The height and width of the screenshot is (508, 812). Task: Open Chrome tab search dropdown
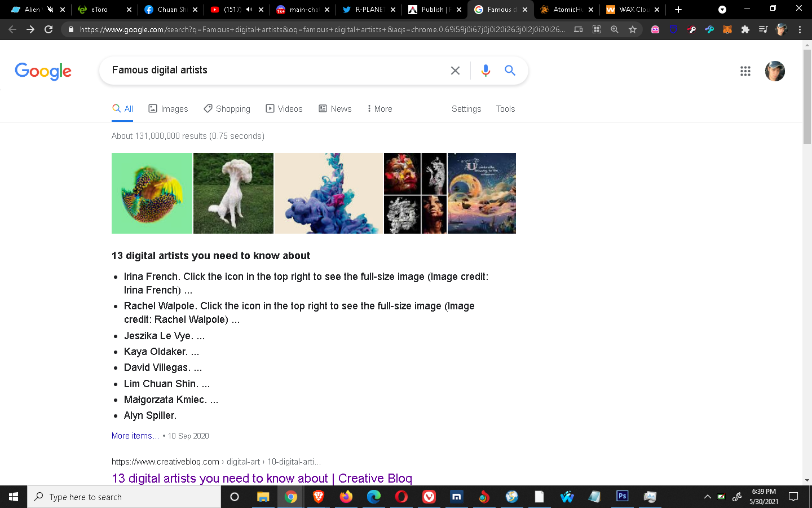pyautogui.click(x=722, y=10)
